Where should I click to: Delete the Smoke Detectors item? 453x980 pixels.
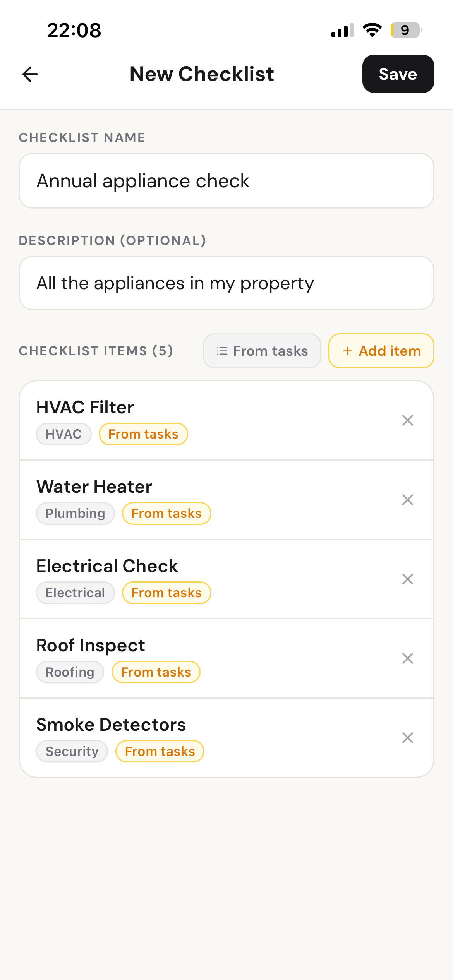[407, 738]
